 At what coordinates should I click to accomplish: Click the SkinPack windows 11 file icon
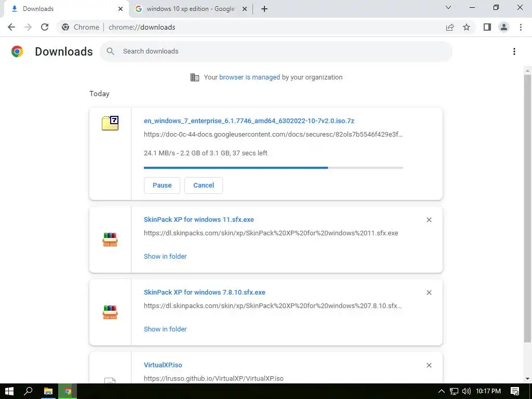(x=110, y=240)
